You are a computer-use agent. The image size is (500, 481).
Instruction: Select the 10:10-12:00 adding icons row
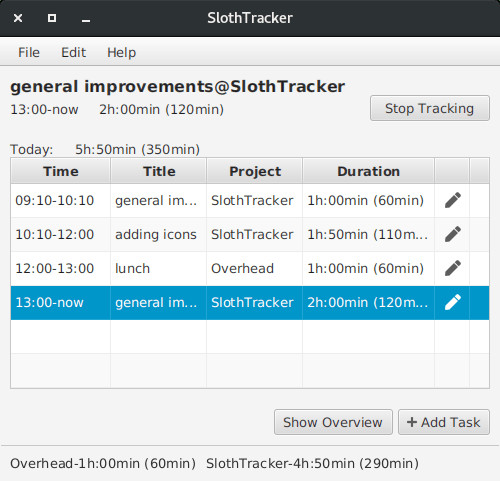pos(250,234)
